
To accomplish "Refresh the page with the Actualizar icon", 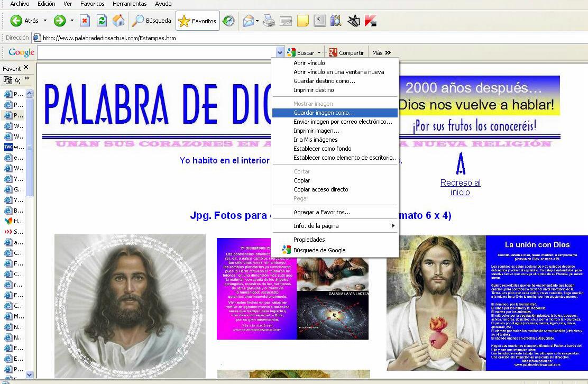I will tap(102, 21).
